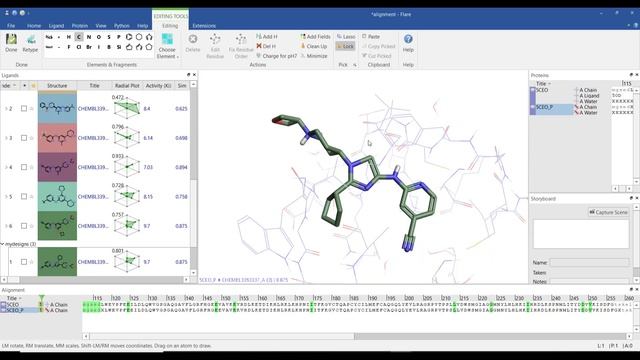Viewport: 640px width, 360px height.
Task: Switch to the Protein tab
Action: pos(80,26)
